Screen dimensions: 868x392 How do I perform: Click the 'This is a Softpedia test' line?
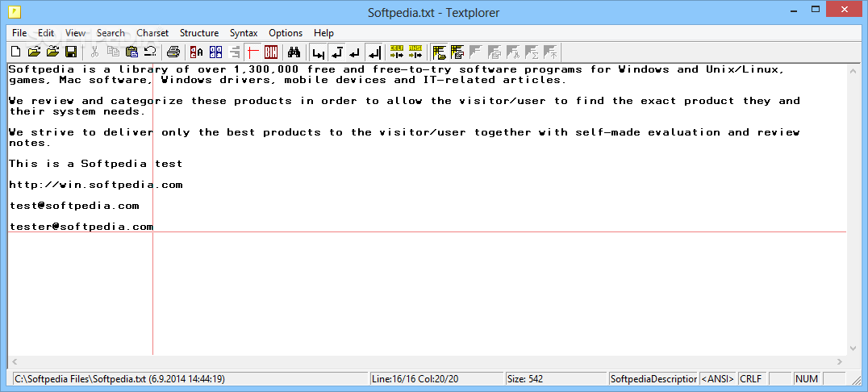pyautogui.click(x=96, y=163)
